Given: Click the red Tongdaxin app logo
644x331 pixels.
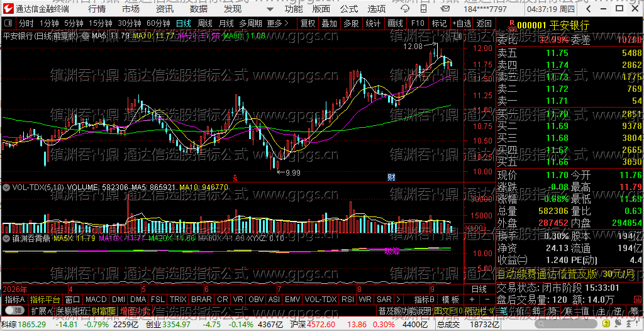Looking at the screenshot, I should [8, 9].
